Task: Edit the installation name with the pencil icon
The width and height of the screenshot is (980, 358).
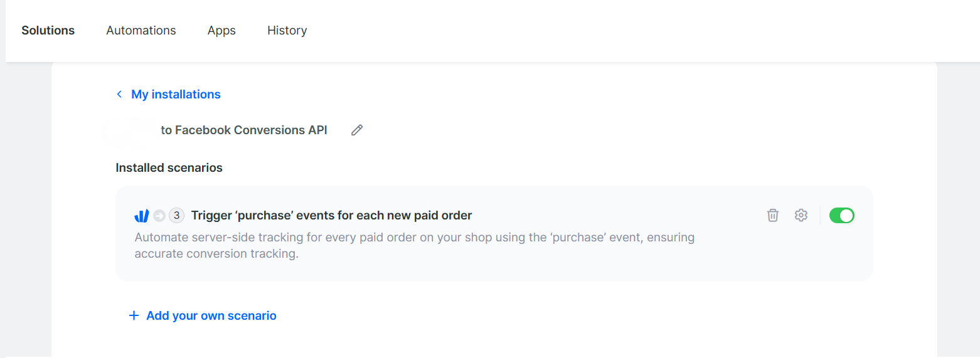Action: click(x=357, y=130)
